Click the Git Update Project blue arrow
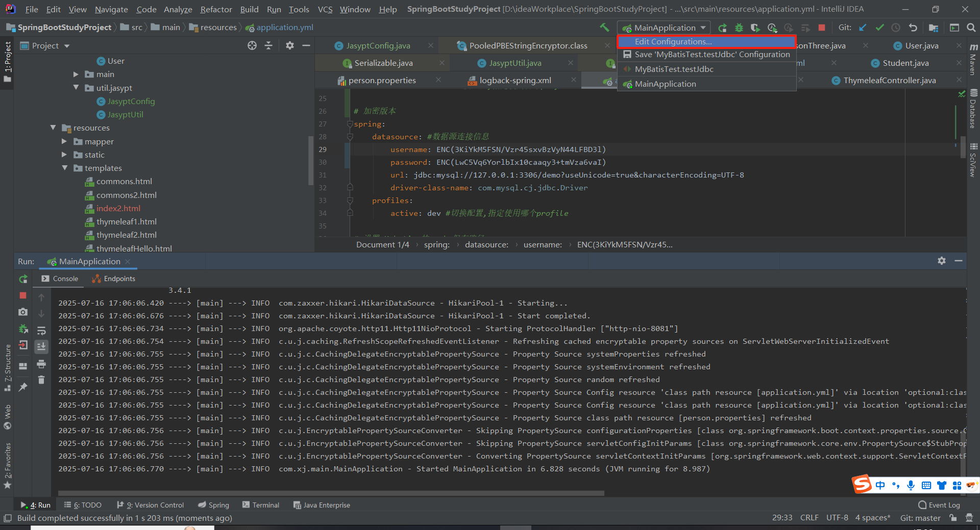Viewport: 980px width, 530px height. (863, 28)
